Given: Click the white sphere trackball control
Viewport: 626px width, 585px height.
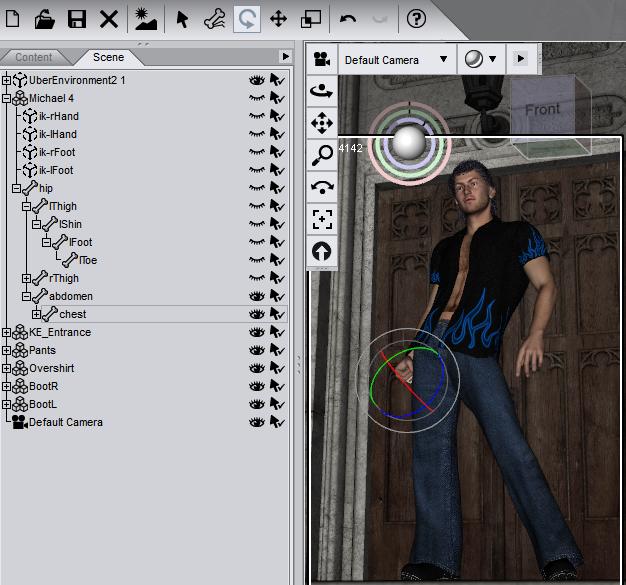Looking at the screenshot, I should click(x=409, y=142).
